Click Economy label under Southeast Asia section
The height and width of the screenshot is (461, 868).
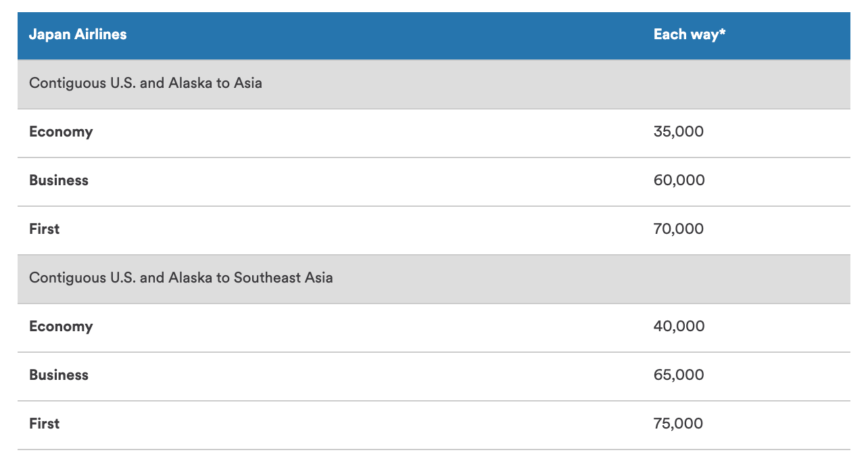(61, 326)
